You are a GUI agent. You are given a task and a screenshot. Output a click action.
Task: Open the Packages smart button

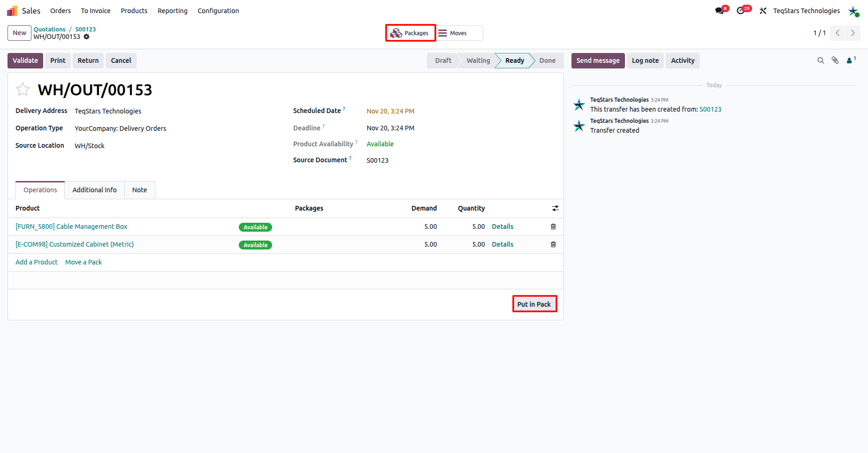click(x=411, y=33)
